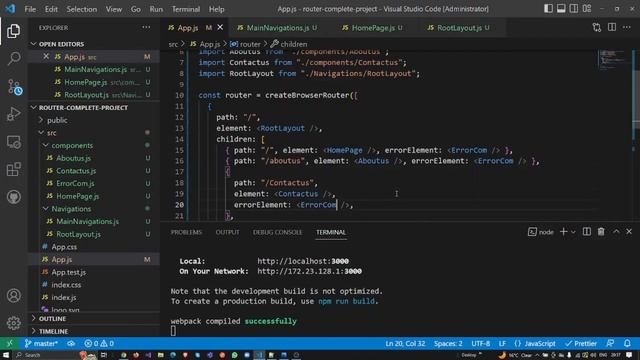The width and height of the screenshot is (640, 360).
Task: Switch to the RootLayout.js editor tab
Action: [459, 28]
